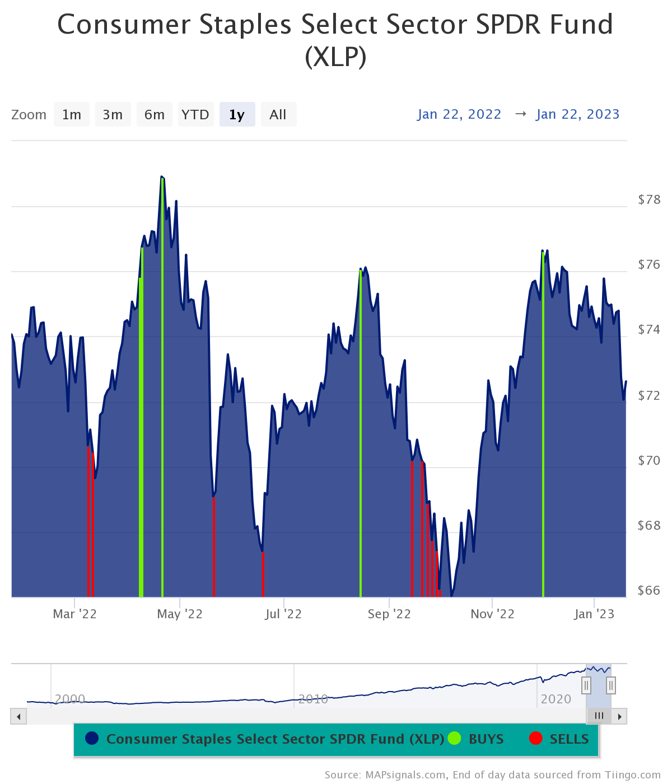Choose the YTD zoom option
This screenshot has width=672, height=784.
(195, 115)
